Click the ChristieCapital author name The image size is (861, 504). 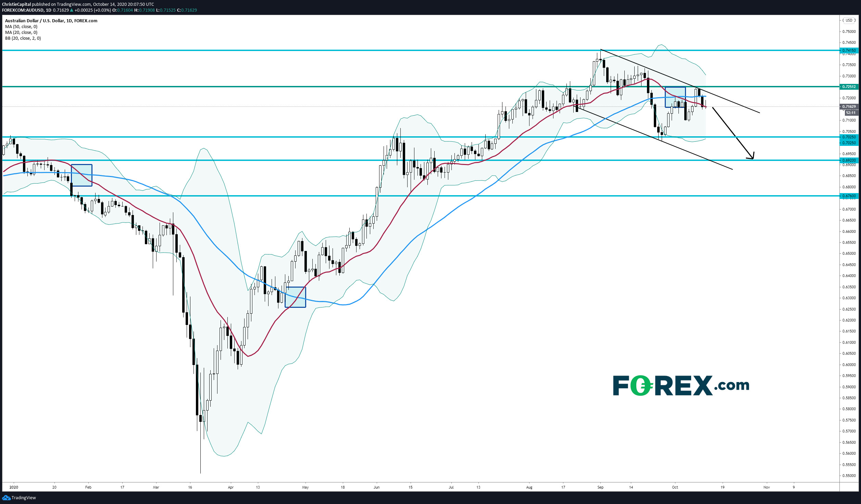point(16,4)
